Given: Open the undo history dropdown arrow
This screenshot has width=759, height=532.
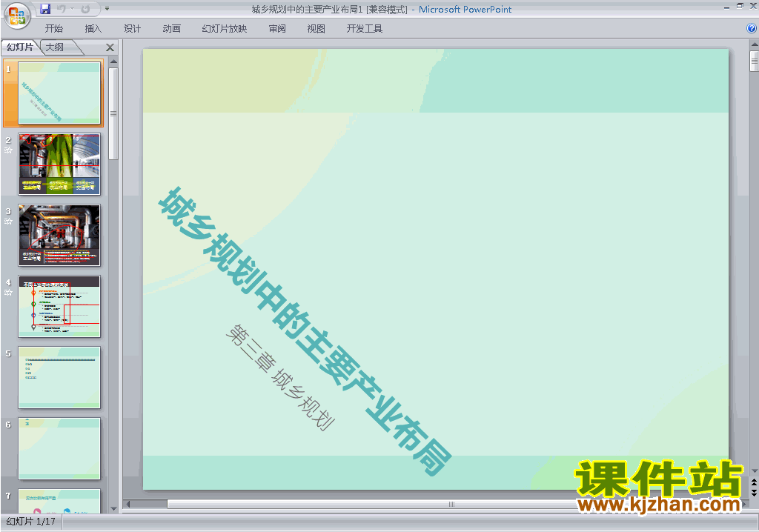Looking at the screenshot, I should coord(72,9).
